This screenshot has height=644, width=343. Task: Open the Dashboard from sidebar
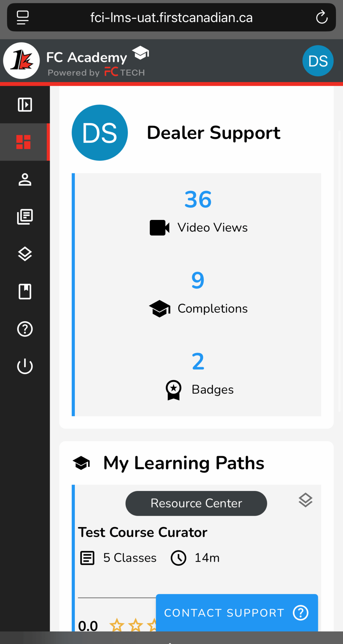click(x=24, y=142)
